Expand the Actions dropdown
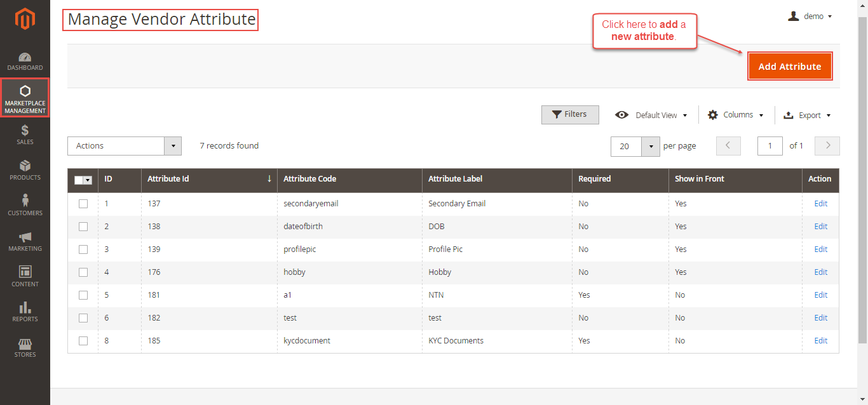Viewport: 868px width, 405px height. click(125, 146)
